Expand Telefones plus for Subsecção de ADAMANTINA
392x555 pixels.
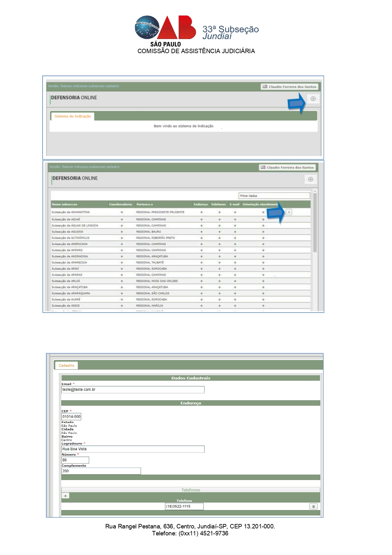pos(219,212)
